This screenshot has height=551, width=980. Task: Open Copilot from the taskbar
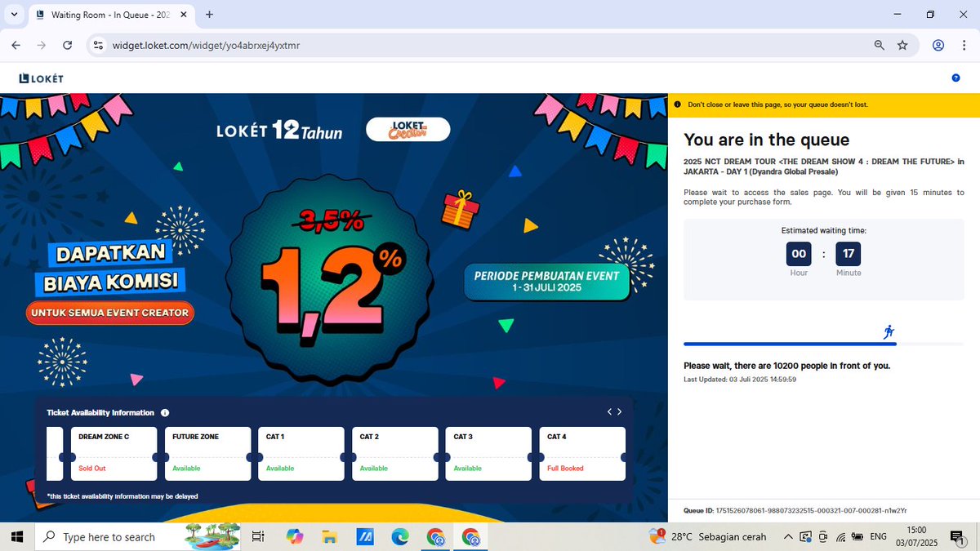point(295,536)
